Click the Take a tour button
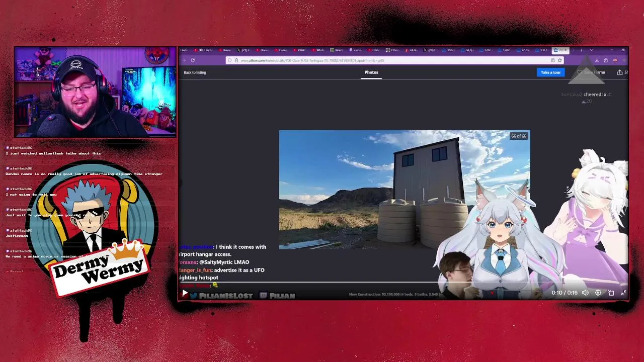 pyautogui.click(x=550, y=72)
